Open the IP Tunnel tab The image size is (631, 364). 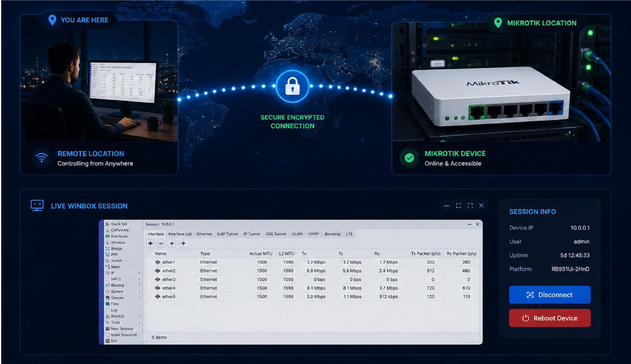(x=252, y=234)
